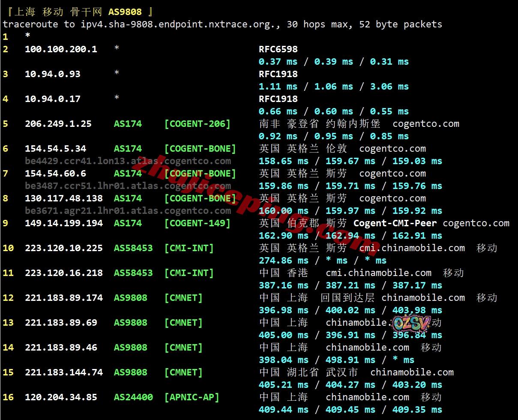The height and width of the screenshot is (420, 518).
Task: Click the 409.44 ms latency value
Action: (x=284, y=410)
